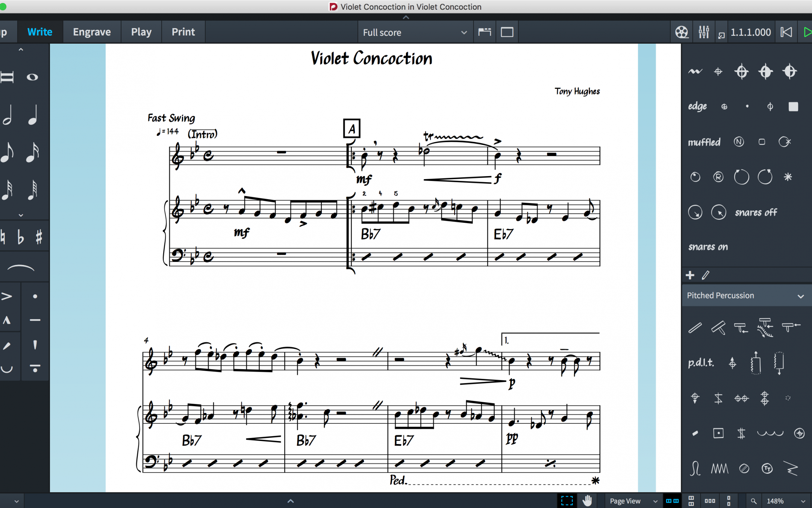Image resolution: width=812 pixels, height=508 pixels.
Task: Add a new playing technique with plus
Action: [690, 275]
